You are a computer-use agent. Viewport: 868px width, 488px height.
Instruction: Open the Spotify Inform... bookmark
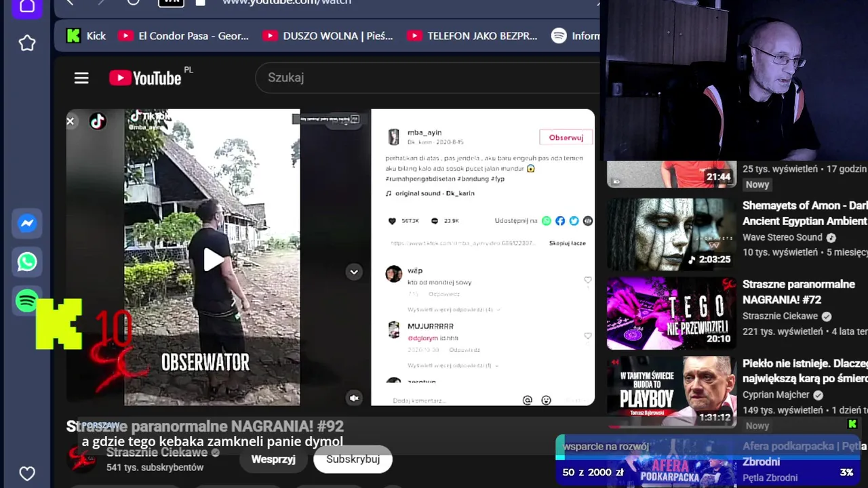575,36
